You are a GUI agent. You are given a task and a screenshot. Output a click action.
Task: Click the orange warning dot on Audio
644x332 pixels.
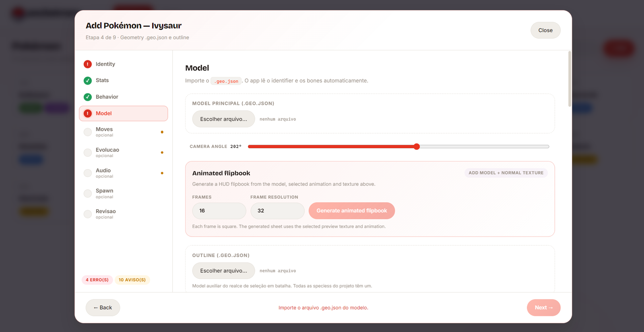162,173
